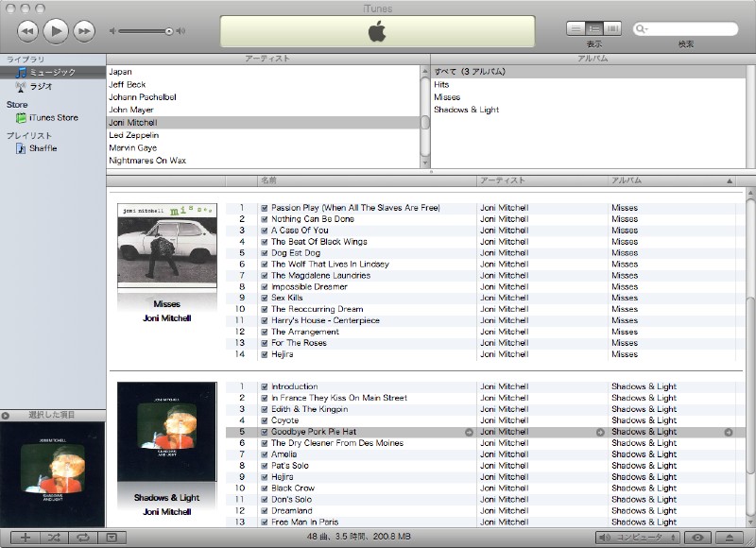Open the search magnifier dropdown
The image size is (756, 548).
coord(642,29)
